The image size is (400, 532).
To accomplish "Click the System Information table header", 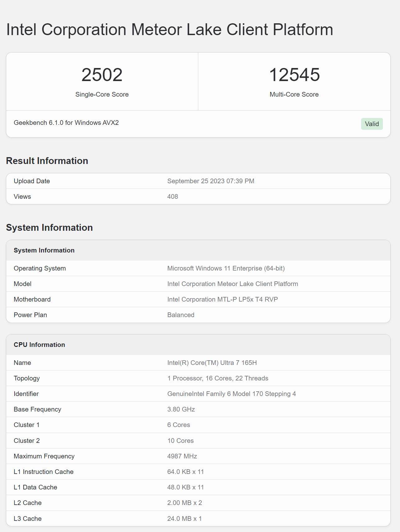I will point(44,250).
